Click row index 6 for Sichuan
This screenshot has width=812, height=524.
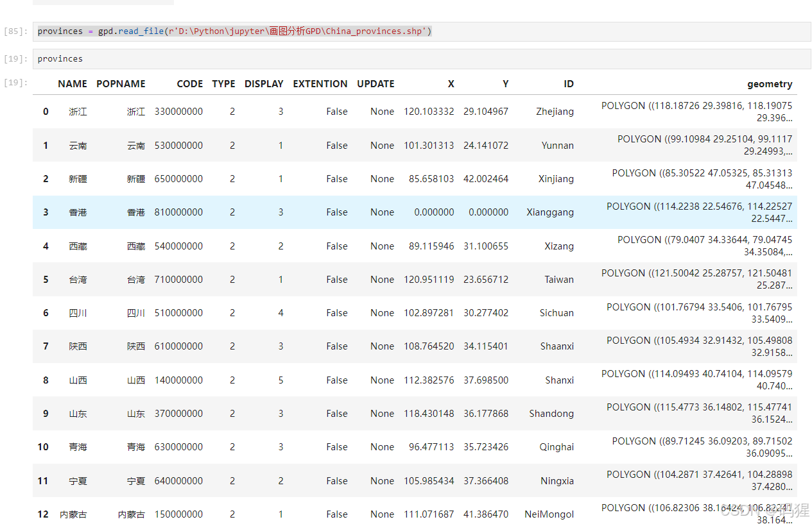pos(46,313)
